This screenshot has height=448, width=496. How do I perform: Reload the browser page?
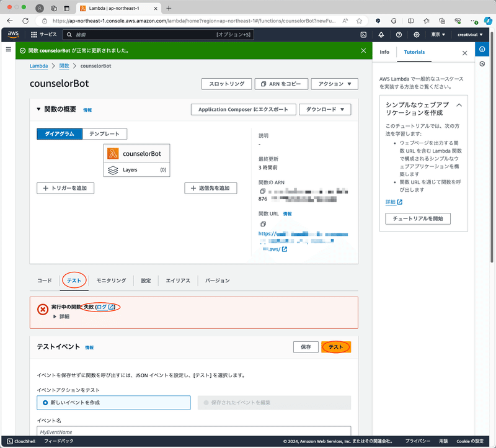pyautogui.click(x=25, y=21)
